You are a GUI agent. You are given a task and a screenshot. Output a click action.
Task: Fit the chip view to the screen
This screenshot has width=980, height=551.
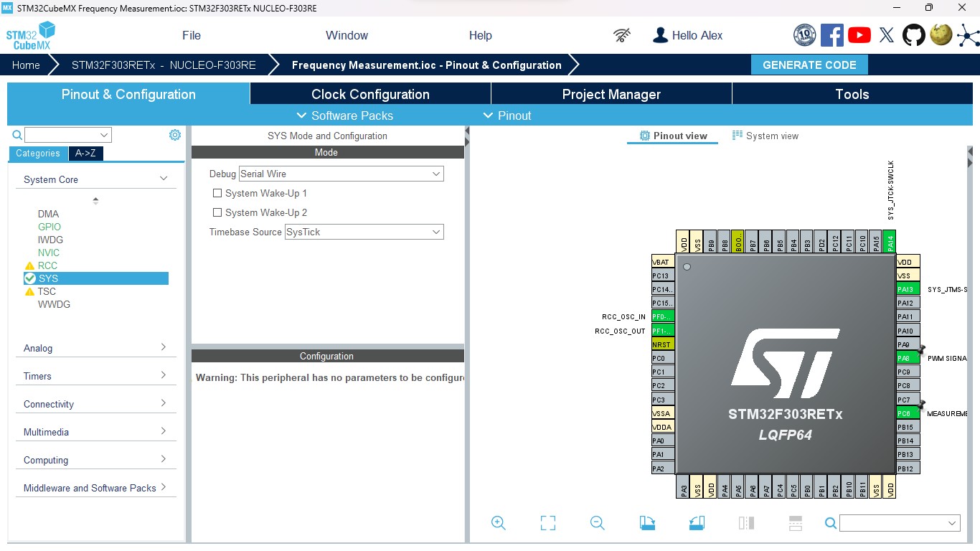click(548, 523)
